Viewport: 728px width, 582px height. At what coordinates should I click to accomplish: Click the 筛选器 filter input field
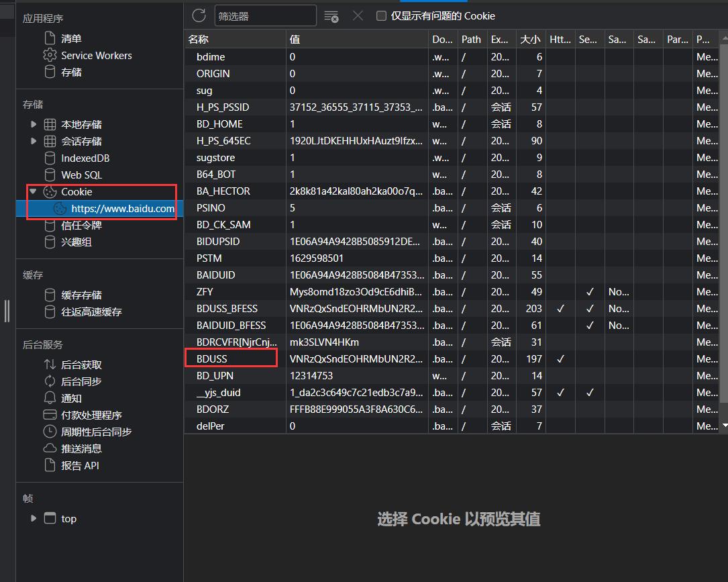point(265,16)
